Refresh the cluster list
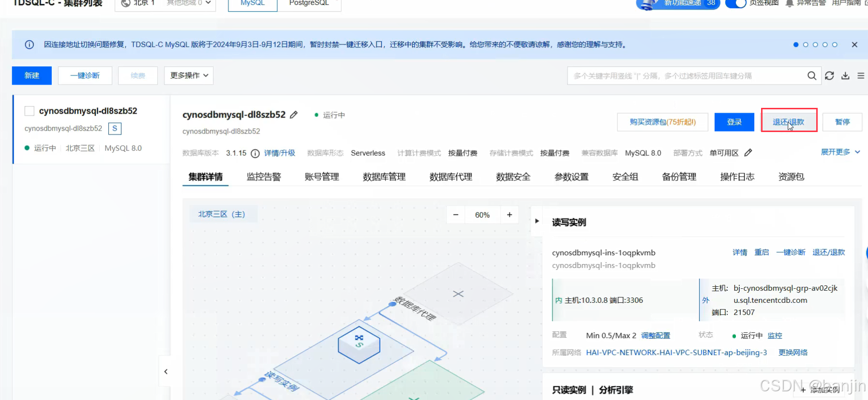This screenshot has height=400, width=868. pyautogui.click(x=829, y=75)
